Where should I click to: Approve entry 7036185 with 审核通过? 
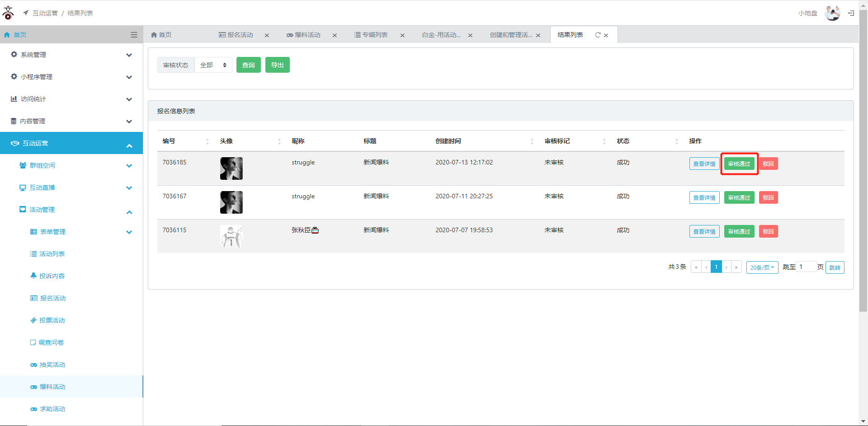click(739, 164)
